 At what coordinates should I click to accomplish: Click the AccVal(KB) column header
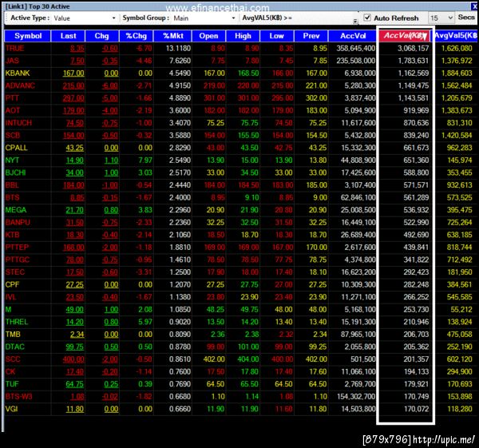point(405,36)
